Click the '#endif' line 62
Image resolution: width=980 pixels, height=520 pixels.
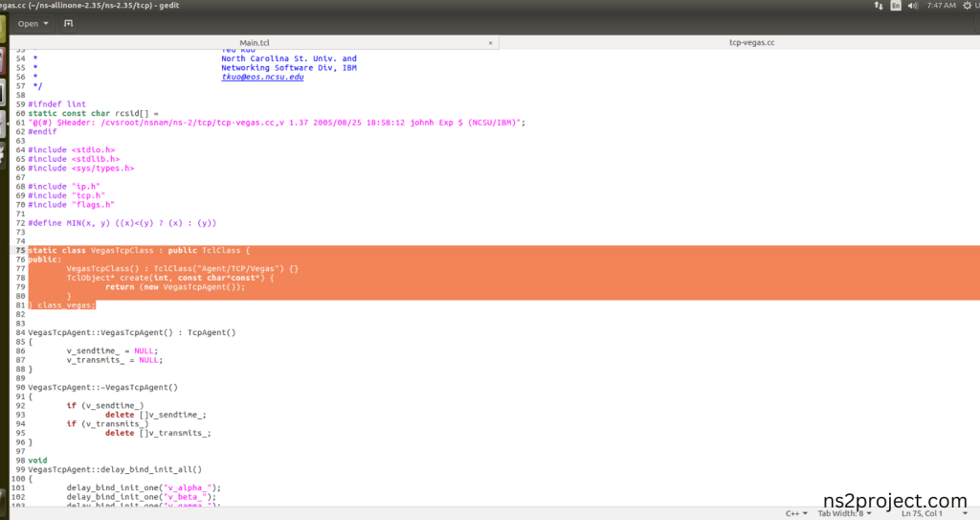point(42,132)
